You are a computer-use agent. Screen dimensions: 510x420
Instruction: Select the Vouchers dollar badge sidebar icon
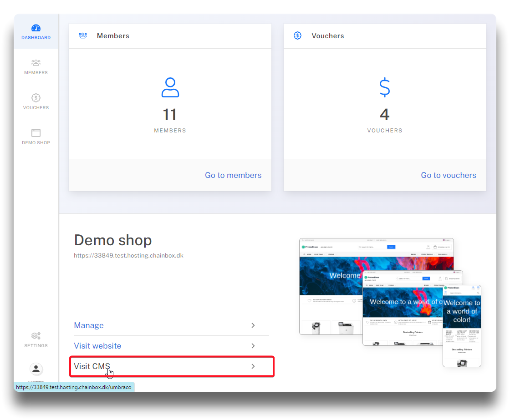36,98
